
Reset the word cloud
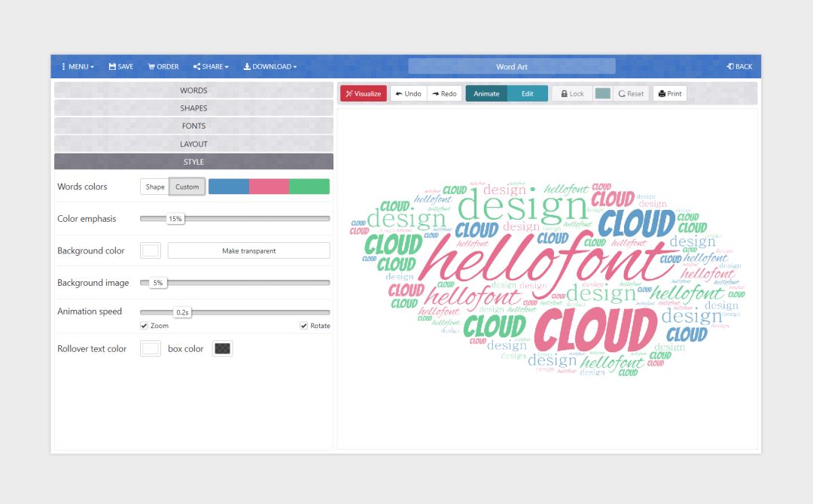pyautogui.click(x=631, y=94)
